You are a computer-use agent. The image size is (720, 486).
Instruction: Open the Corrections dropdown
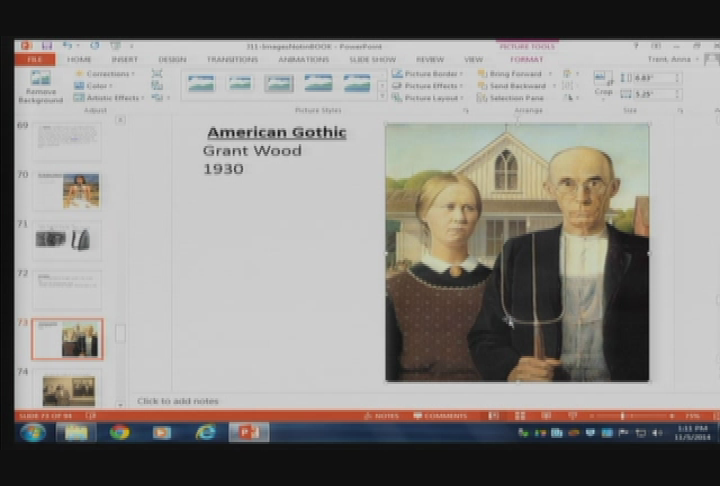click(x=105, y=73)
